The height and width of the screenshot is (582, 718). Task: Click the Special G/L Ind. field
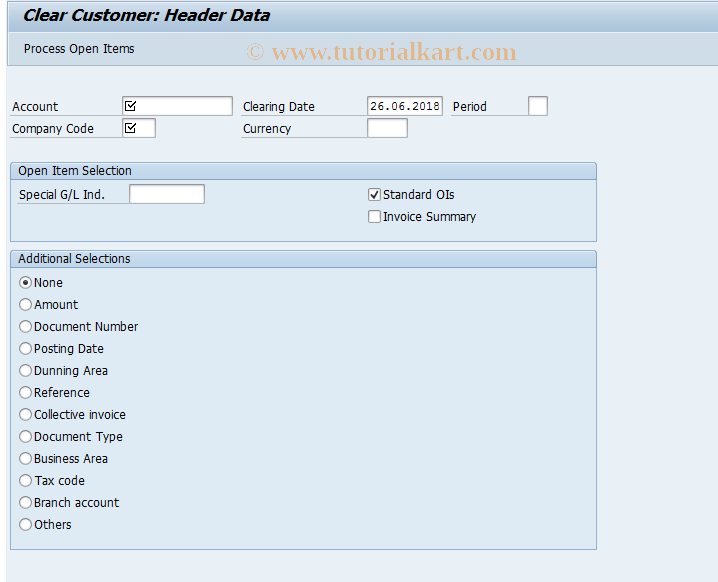[167, 194]
